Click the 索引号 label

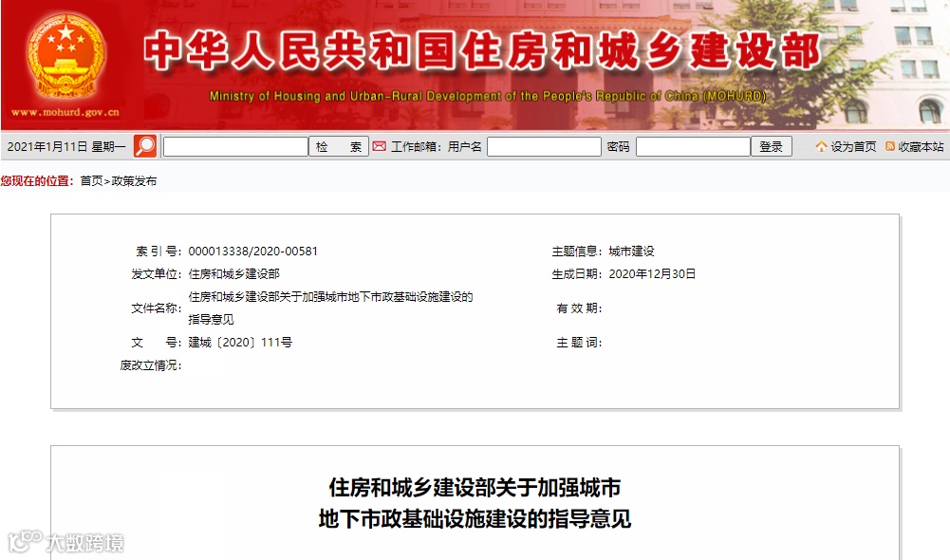coord(158,252)
